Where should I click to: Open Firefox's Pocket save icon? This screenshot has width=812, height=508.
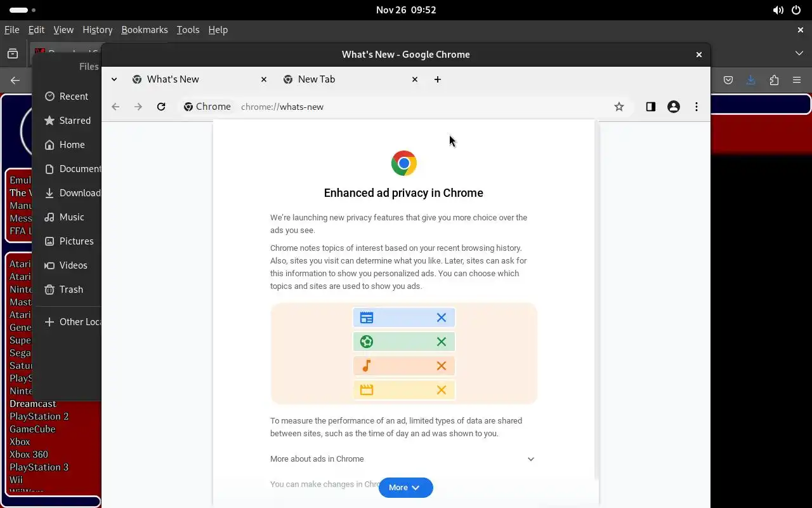point(728,80)
